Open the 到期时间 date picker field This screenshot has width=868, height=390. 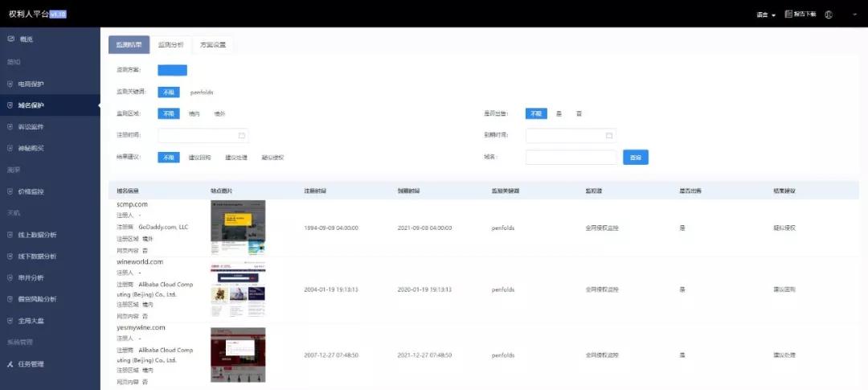point(571,135)
